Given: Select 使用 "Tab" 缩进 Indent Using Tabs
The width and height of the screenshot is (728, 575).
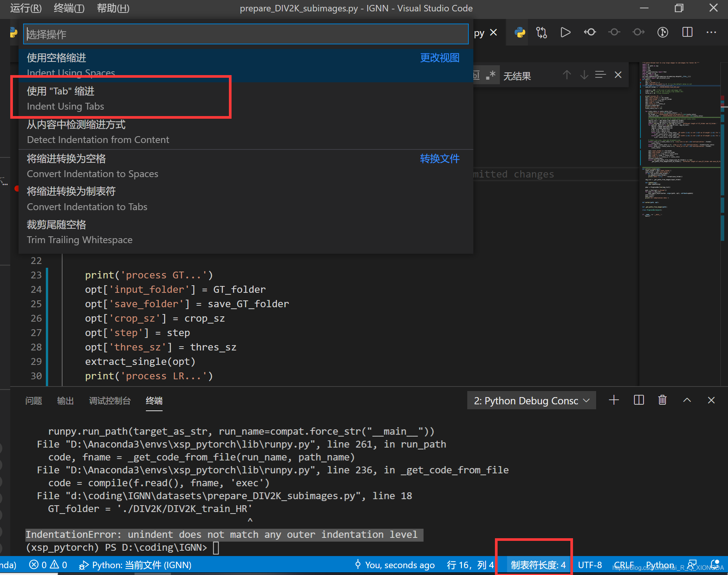Looking at the screenshot, I should pyautogui.click(x=246, y=99).
